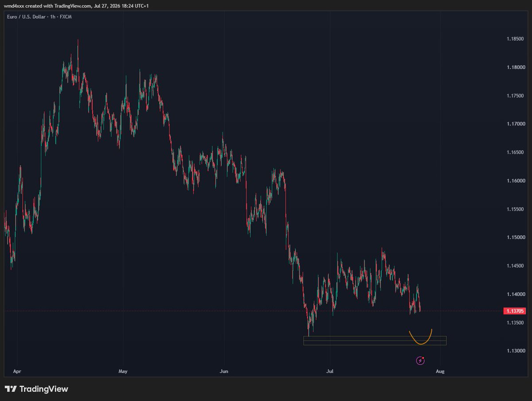The height and width of the screenshot is (401, 532).
Task: Select the orange curved arc drawing
Action: click(x=420, y=337)
